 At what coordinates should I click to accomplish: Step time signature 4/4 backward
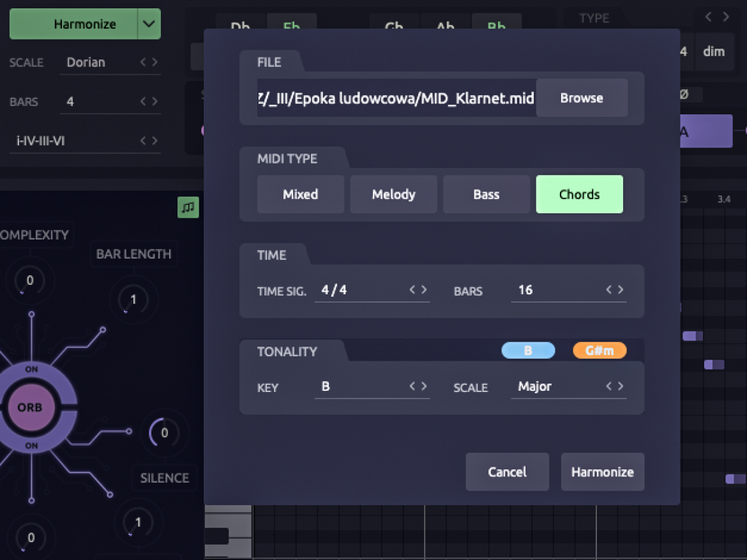(x=412, y=290)
